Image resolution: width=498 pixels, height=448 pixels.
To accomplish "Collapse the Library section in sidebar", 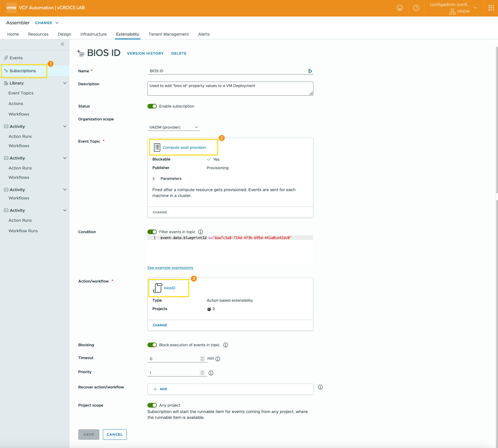I will click(65, 83).
